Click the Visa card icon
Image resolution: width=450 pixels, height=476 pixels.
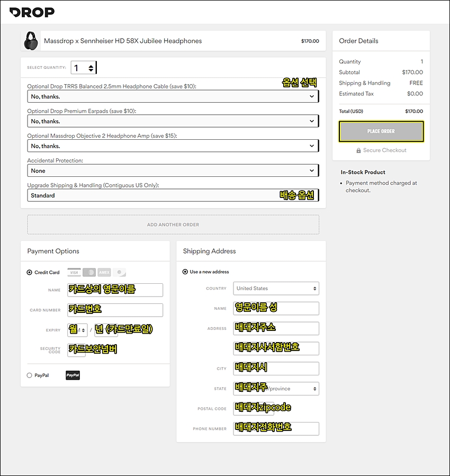tap(74, 272)
